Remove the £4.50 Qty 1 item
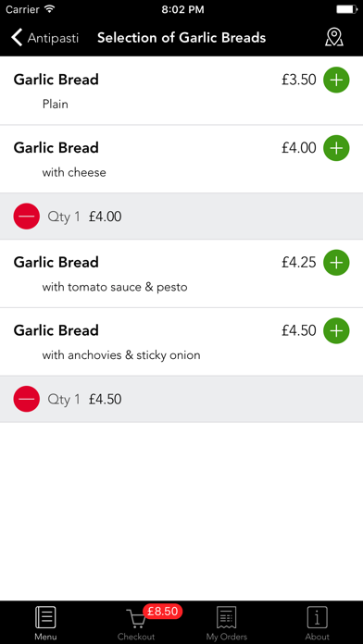 (x=27, y=399)
